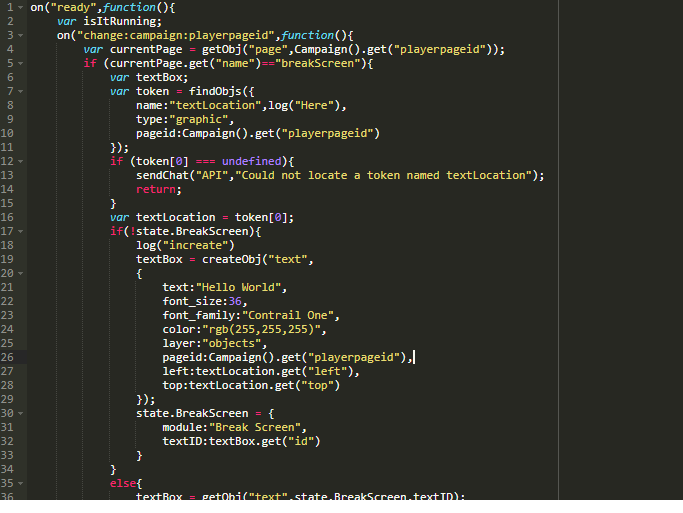683x513 pixels.
Task: Click the "graphic" type string
Action: 199,119
